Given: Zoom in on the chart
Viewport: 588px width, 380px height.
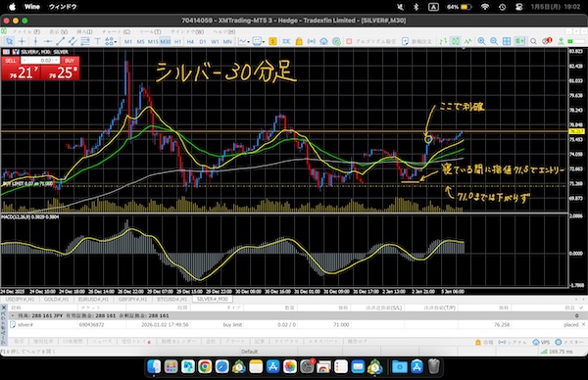Looking at the screenshot, I should pyautogui.click(x=481, y=41).
